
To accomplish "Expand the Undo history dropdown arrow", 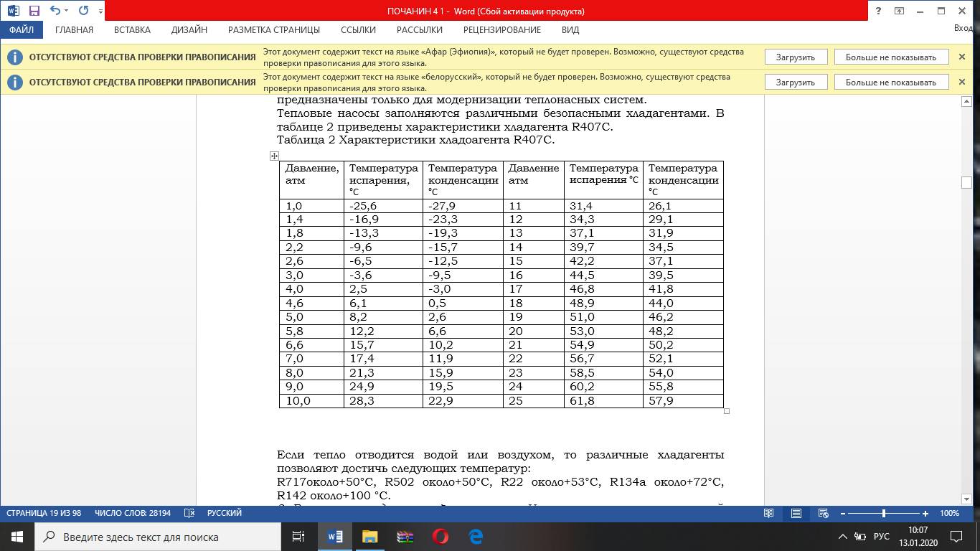I will point(67,11).
